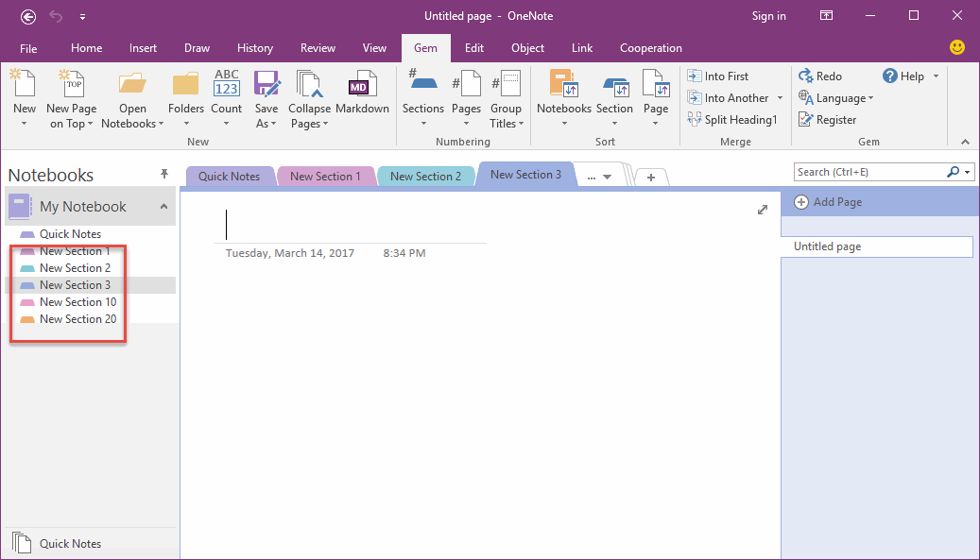This screenshot has width=980, height=560.
Task: Expand the Numbering Sections dropdown arrow
Action: 423,124
